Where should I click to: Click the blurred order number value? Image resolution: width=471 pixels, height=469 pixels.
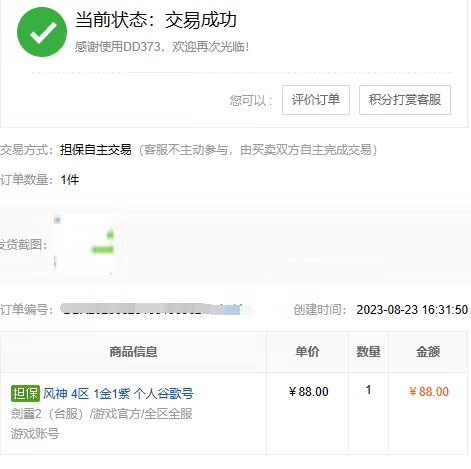pyautogui.click(x=157, y=309)
